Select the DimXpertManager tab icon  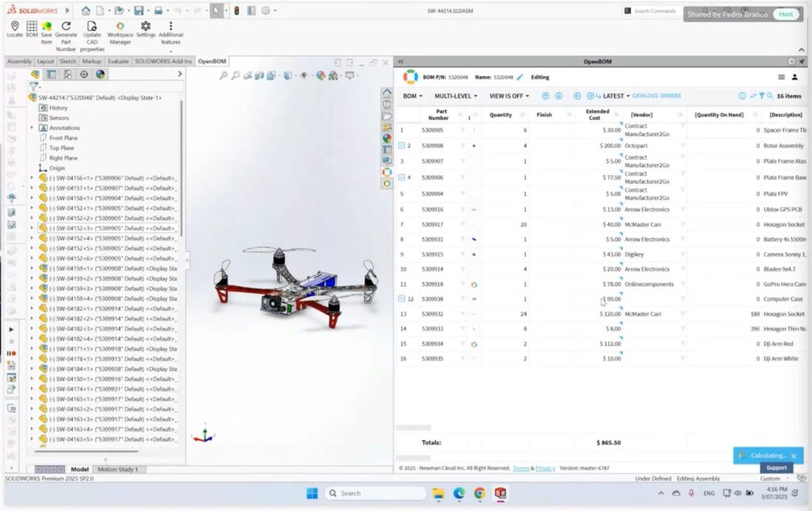point(84,74)
